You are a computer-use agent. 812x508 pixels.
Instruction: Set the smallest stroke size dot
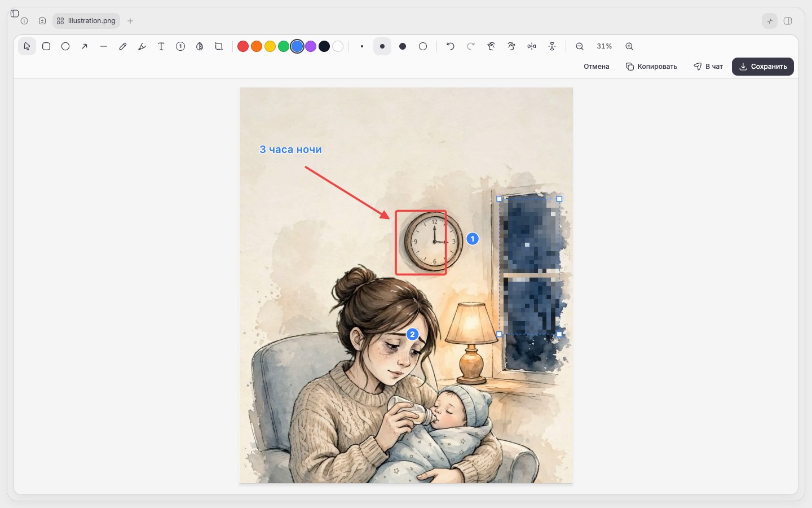pos(362,46)
